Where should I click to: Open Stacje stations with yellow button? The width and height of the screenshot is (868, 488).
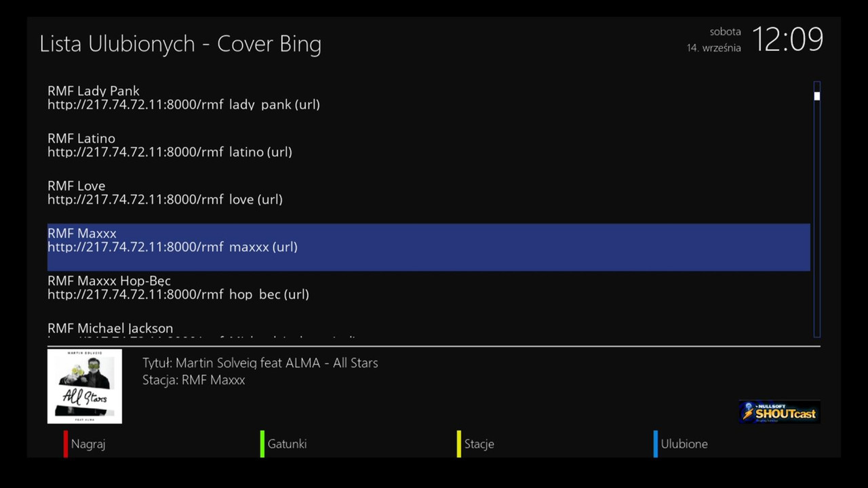click(x=479, y=444)
